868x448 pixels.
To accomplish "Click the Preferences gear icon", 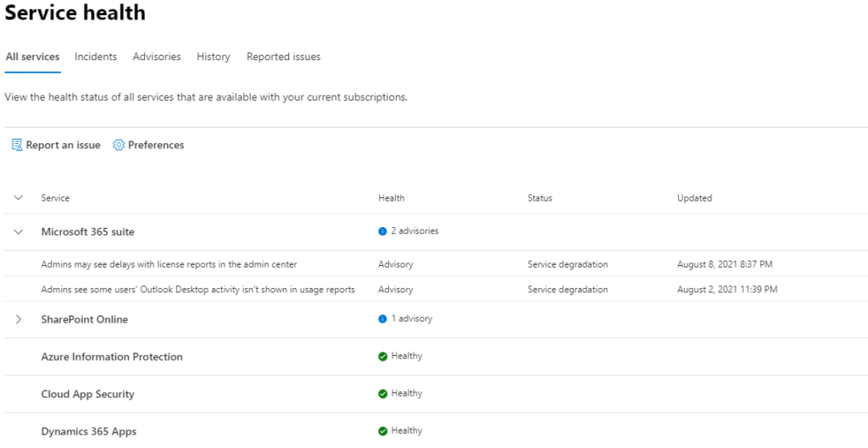I will pos(119,145).
